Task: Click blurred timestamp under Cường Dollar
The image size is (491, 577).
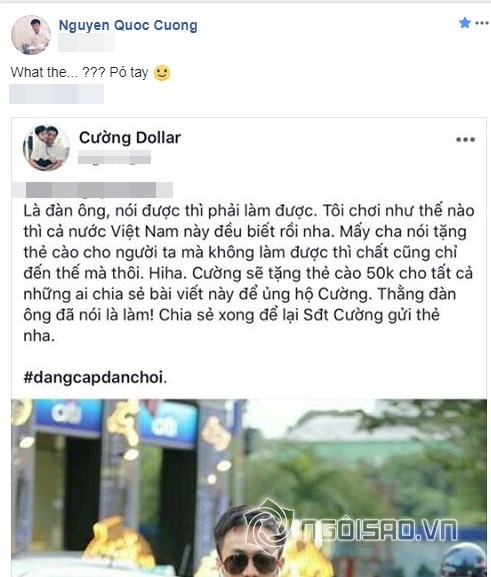Action: 114,157
